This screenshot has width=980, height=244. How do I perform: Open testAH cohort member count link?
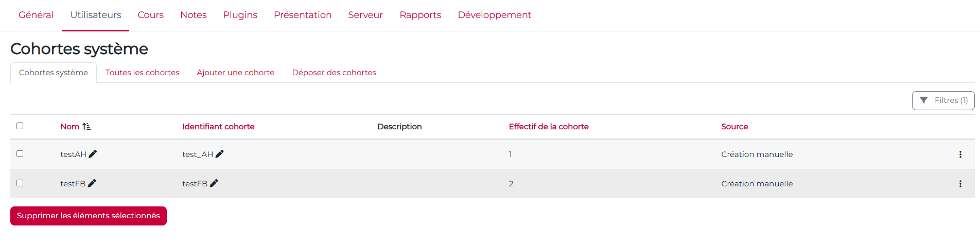(x=510, y=154)
